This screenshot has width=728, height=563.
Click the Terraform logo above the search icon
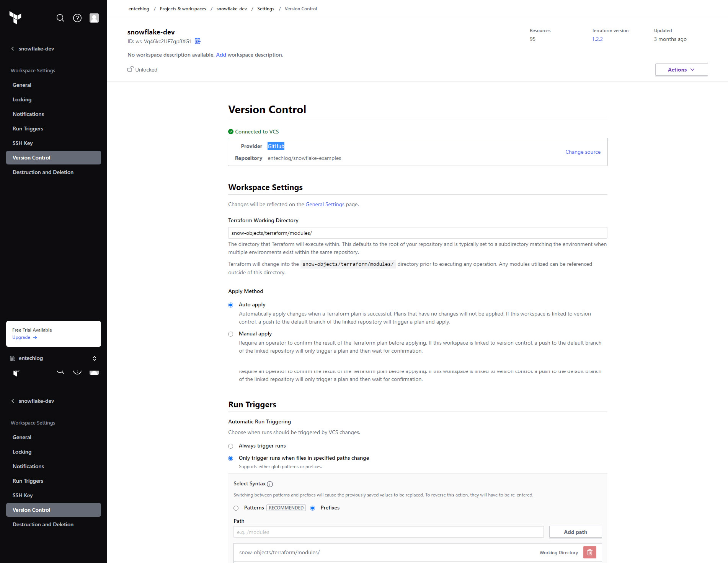15,18
